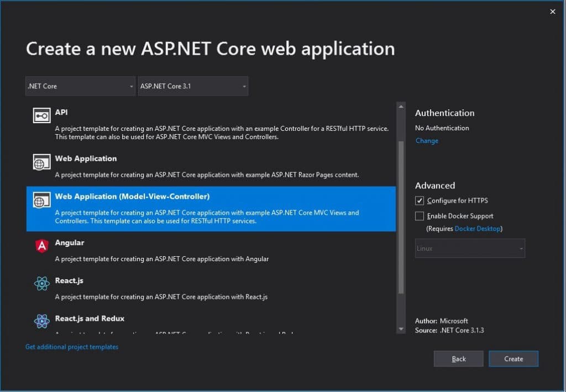Image resolution: width=566 pixels, height=392 pixels.
Task: Click the 'Source: .NET Core 3.1.3' text
Action: click(449, 330)
